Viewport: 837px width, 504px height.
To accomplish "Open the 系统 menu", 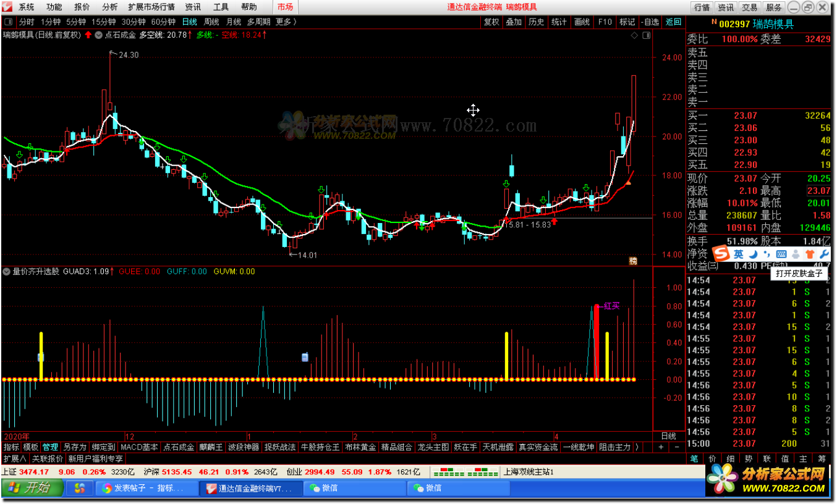I will pos(26,7).
